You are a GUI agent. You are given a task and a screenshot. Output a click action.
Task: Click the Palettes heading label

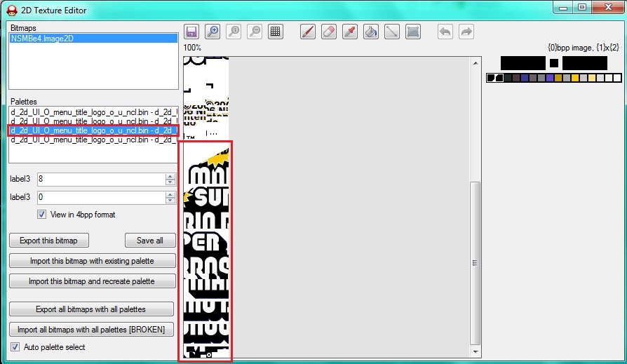click(24, 102)
